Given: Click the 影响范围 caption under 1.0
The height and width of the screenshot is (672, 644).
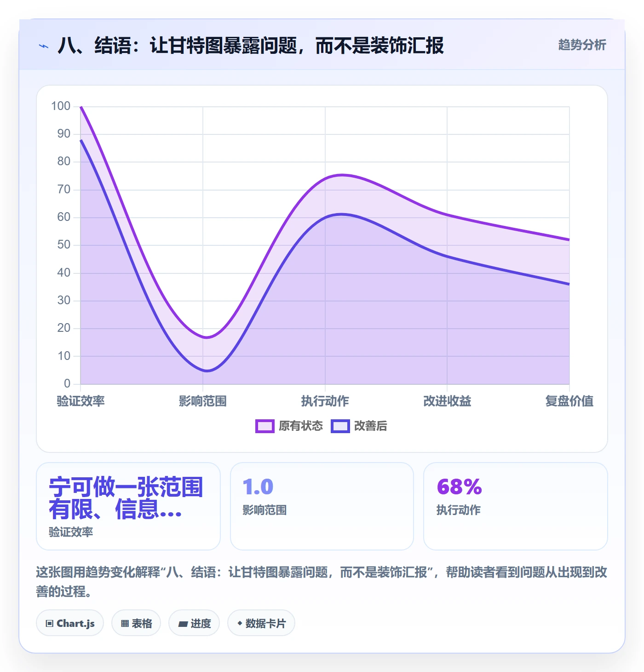Looking at the screenshot, I should [264, 510].
